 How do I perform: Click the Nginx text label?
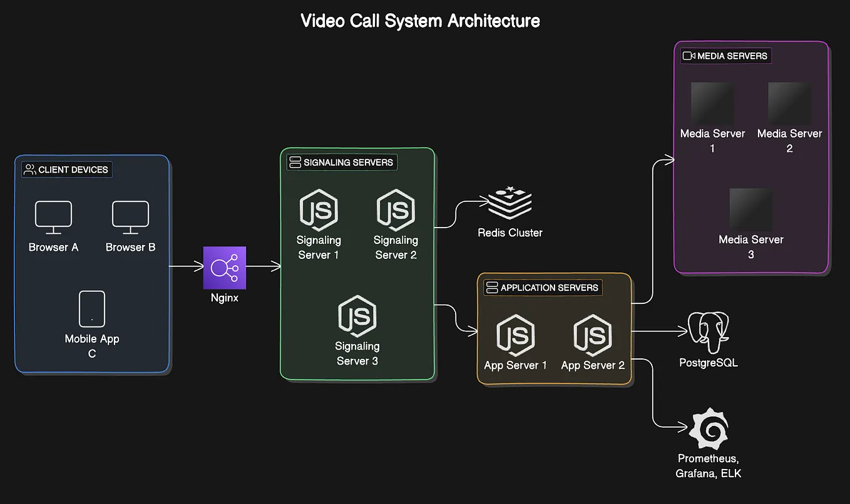[225, 298]
